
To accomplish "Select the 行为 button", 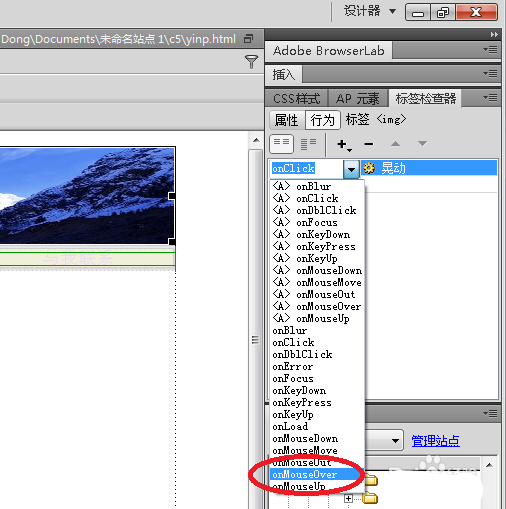I will [x=322, y=120].
